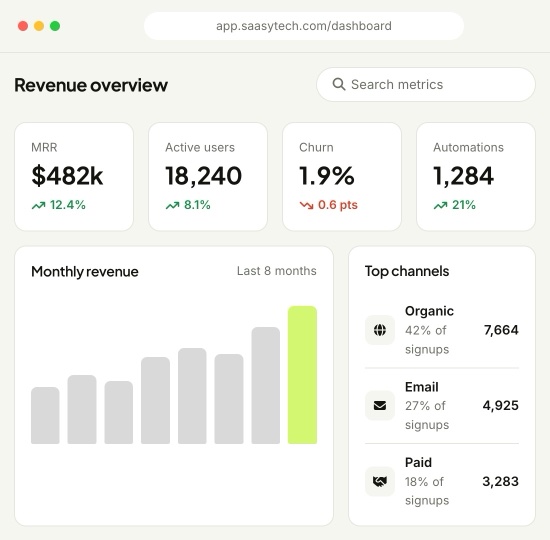The height and width of the screenshot is (540, 550).
Task: Click the Email envelope icon
Action: click(380, 406)
